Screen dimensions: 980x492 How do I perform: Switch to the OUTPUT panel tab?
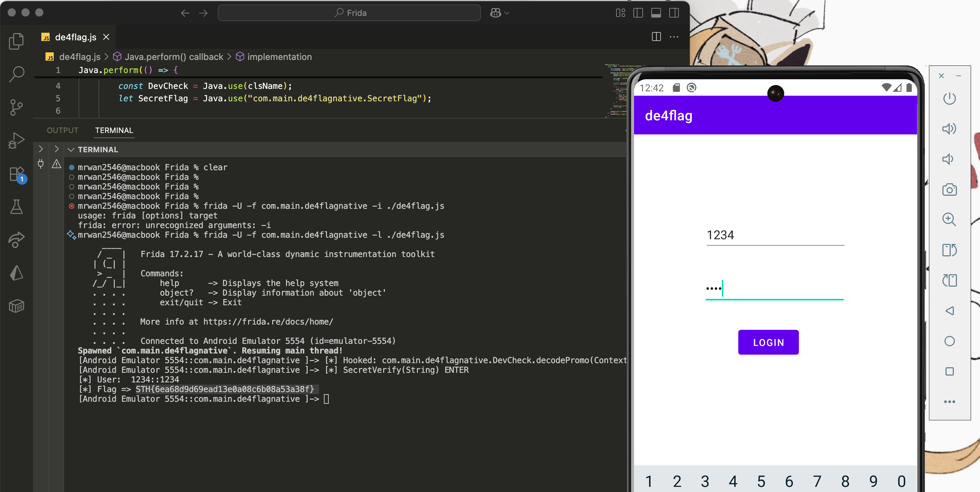coord(62,130)
